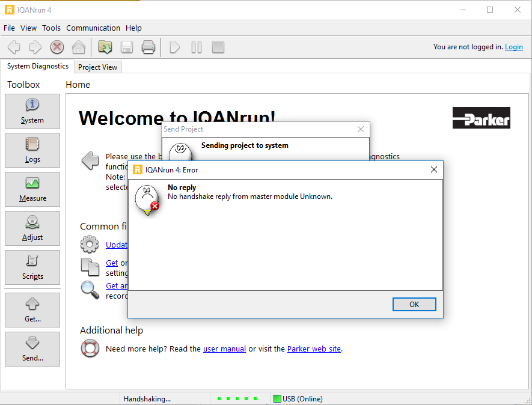Image resolution: width=532 pixels, height=405 pixels.
Task: Click the Send... toolbox button
Action: click(32, 349)
